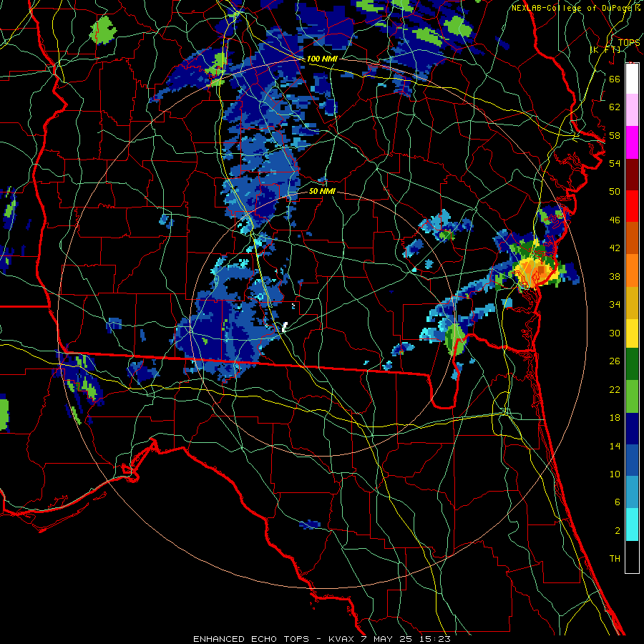Click the 50 legend value
644x644 pixels.
(615, 192)
